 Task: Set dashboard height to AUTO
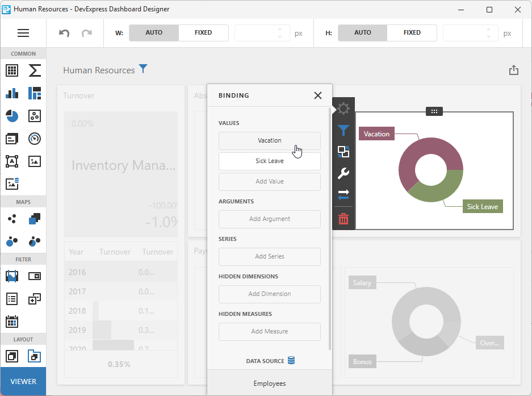[362, 32]
